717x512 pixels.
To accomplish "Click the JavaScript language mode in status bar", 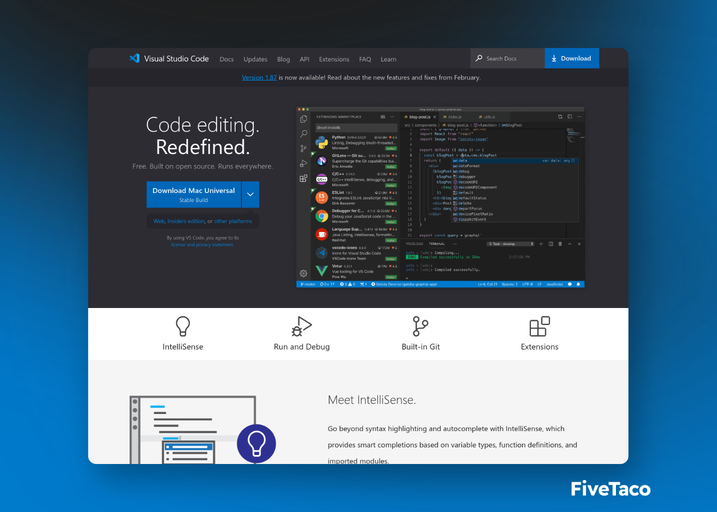I will [555, 284].
